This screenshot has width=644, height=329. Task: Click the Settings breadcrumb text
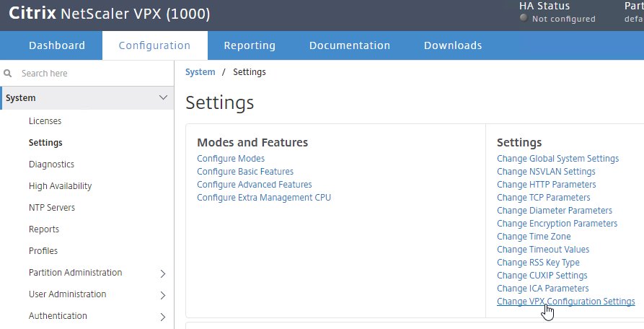point(250,72)
